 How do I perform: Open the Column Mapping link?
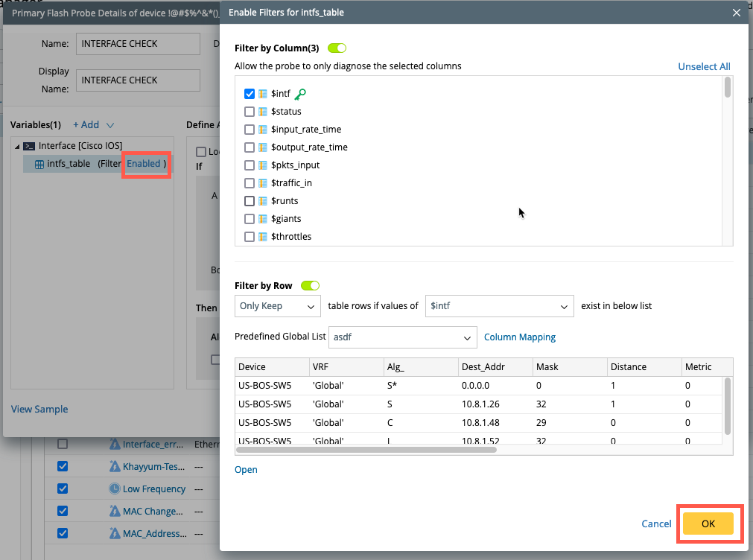click(519, 337)
